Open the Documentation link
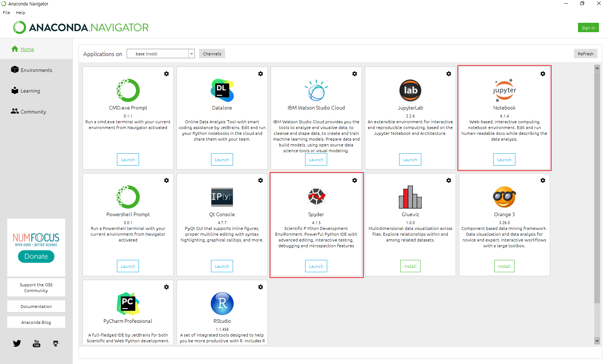This screenshot has width=608, height=364. [36, 306]
